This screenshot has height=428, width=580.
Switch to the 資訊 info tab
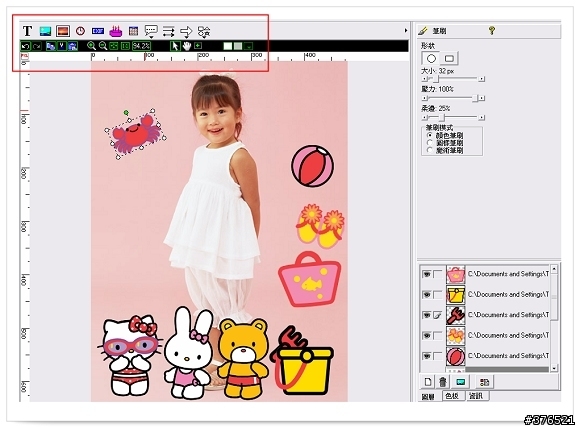[476, 396]
